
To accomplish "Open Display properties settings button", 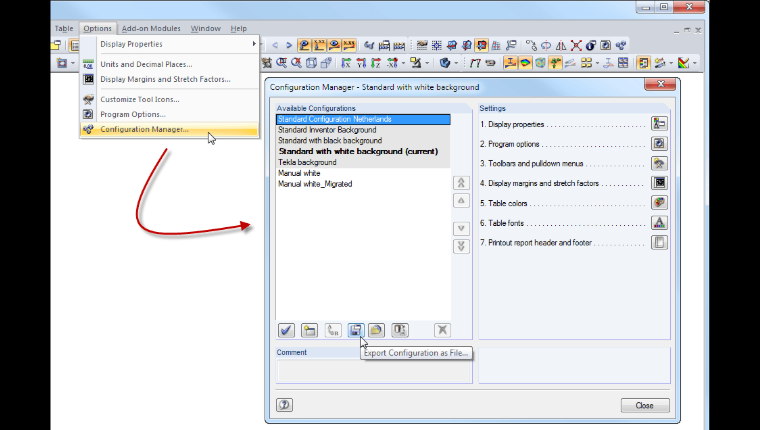I will coord(659,124).
